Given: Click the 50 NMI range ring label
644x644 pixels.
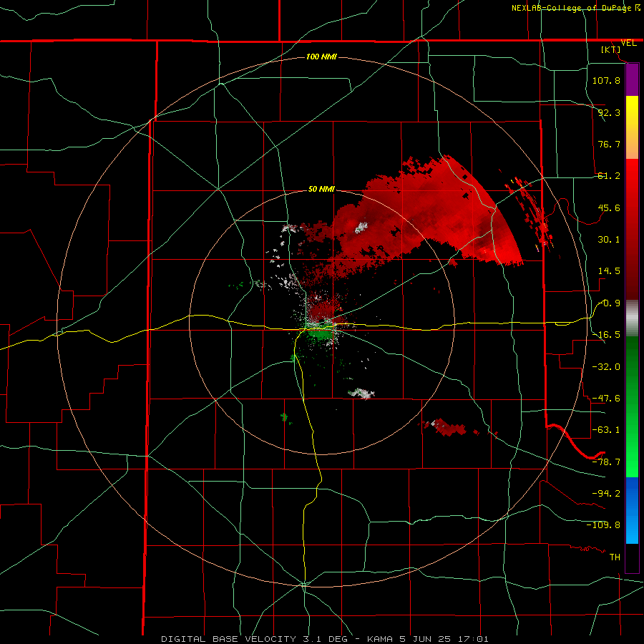Looking at the screenshot, I should tap(321, 189).
